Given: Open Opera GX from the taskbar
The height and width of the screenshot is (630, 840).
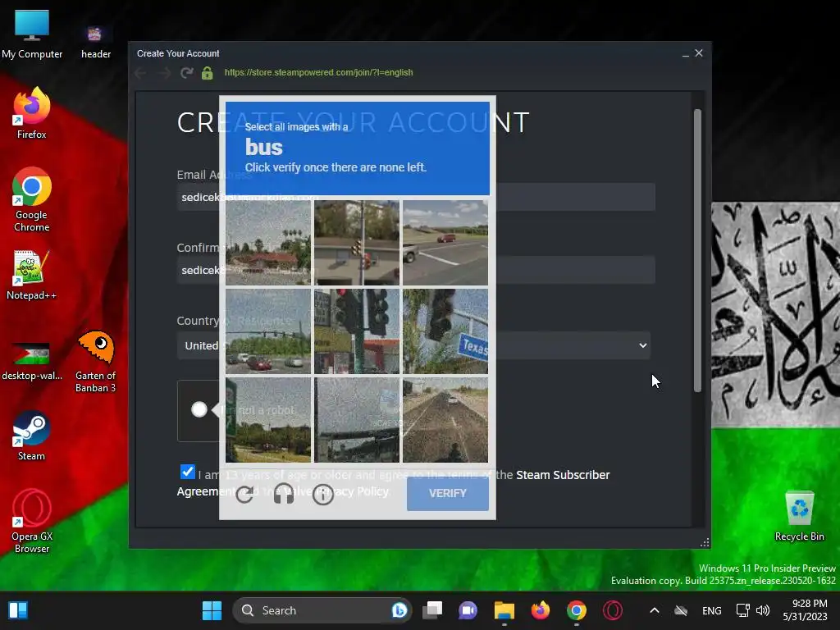Looking at the screenshot, I should [612, 610].
